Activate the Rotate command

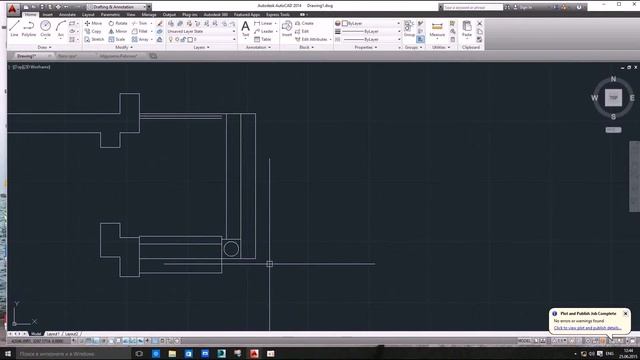click(x=118, y=23)
